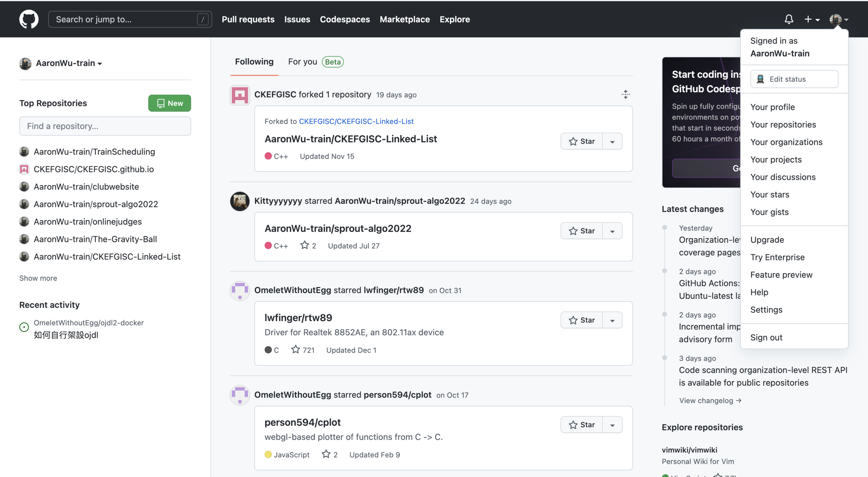Open Issues in top navigation

[x=297, y=19]
